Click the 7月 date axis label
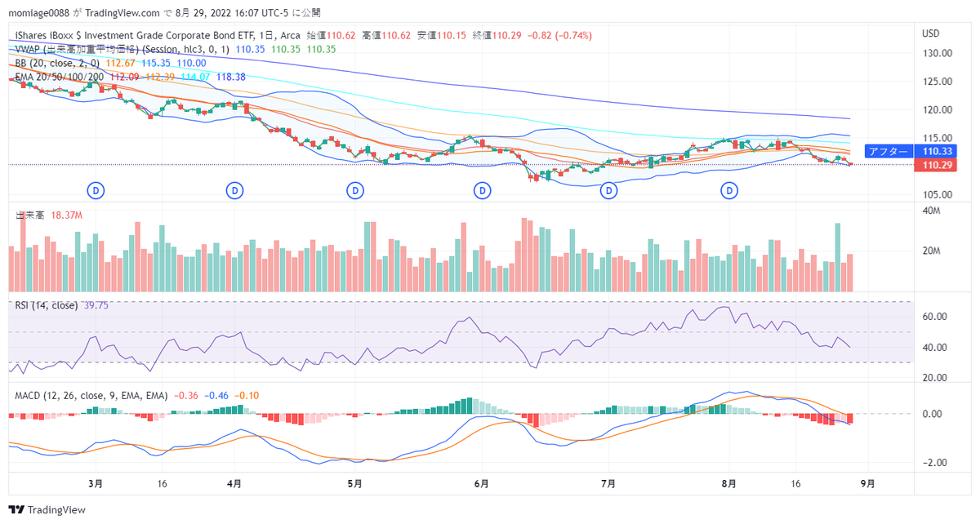Viewport: 980px width, 524px height. 608,483
